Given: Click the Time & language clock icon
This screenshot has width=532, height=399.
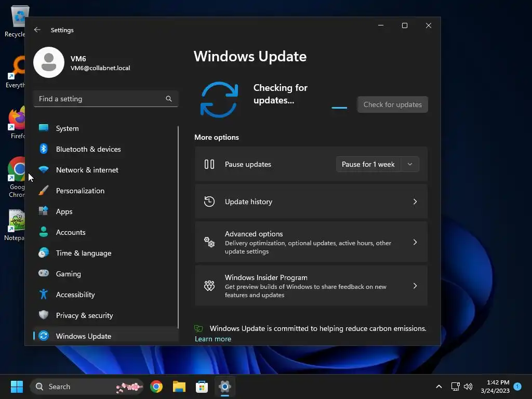Looking at the screenshot, I should [44, 253].
